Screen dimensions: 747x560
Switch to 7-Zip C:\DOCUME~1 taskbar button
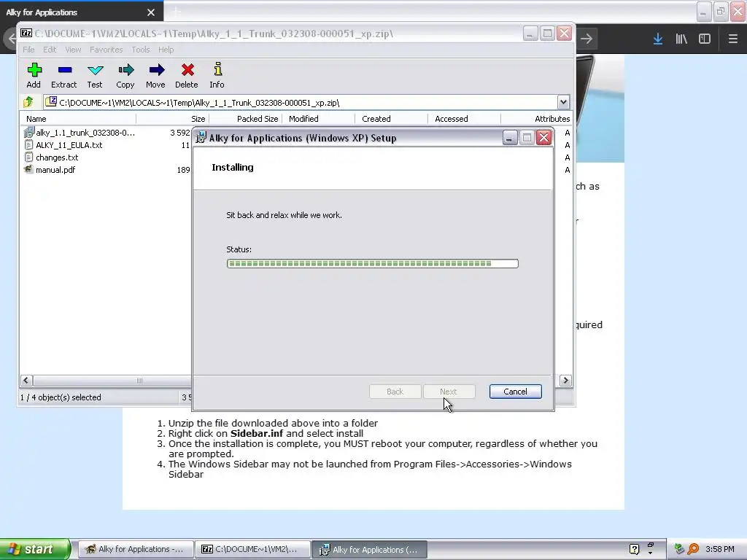point(252,549)
